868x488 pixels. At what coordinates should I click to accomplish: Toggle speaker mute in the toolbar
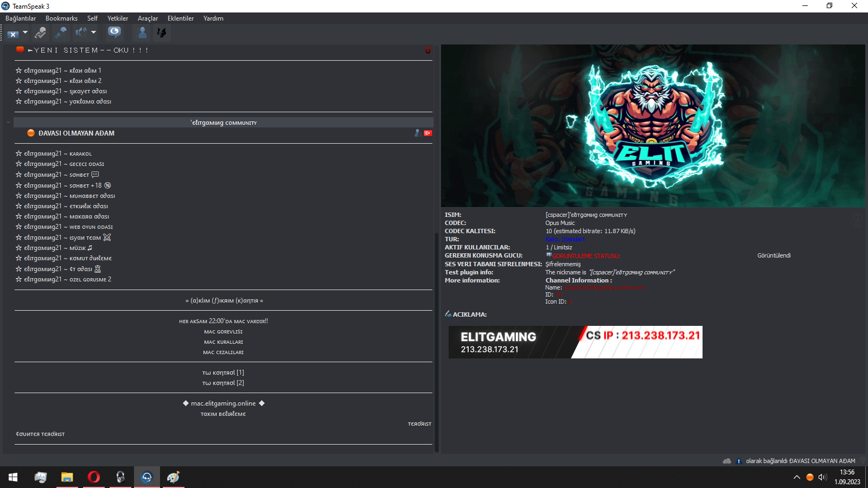[x=81, y=33]
